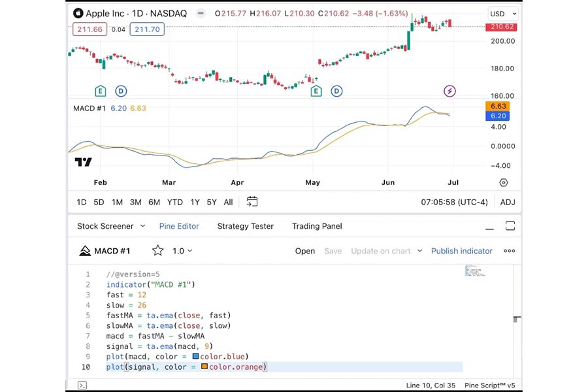Viewport: 588px width, 392px height.
Task: Click the code minimap thumbnail
Action: (474, 270)
